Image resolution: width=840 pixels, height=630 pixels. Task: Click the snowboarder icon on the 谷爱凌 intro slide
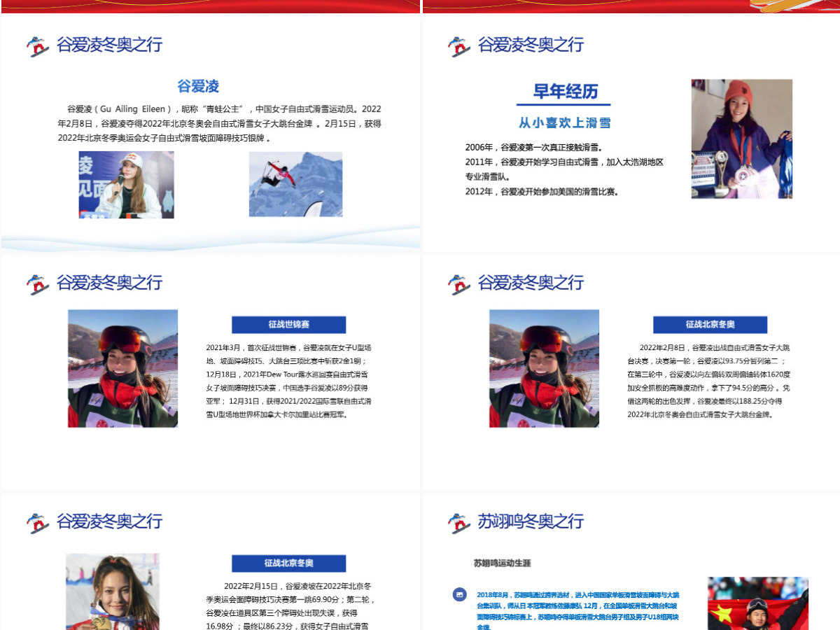(38, 46)
